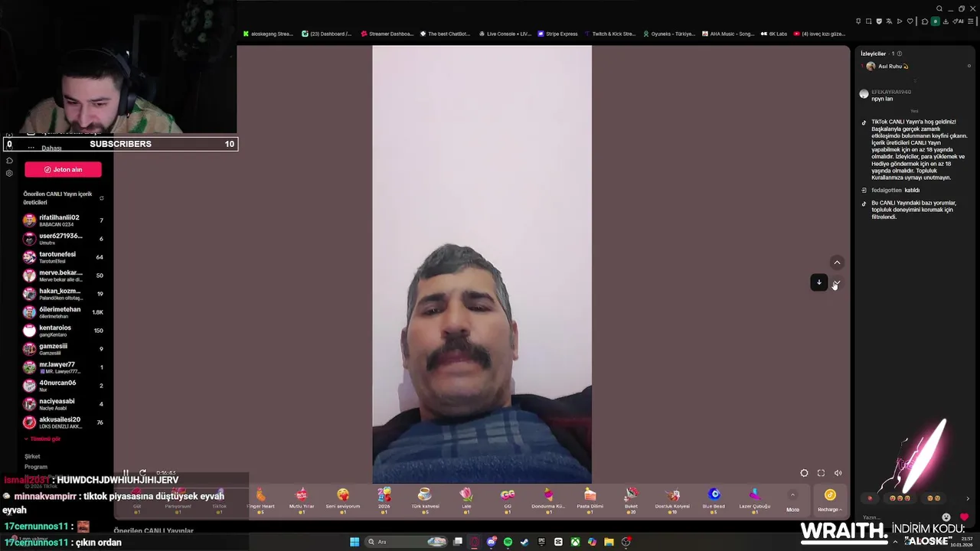Viewport: 980px width, 551px height.
Task: Send the Lazer Çubuğu gift
Action: (755, 500)
